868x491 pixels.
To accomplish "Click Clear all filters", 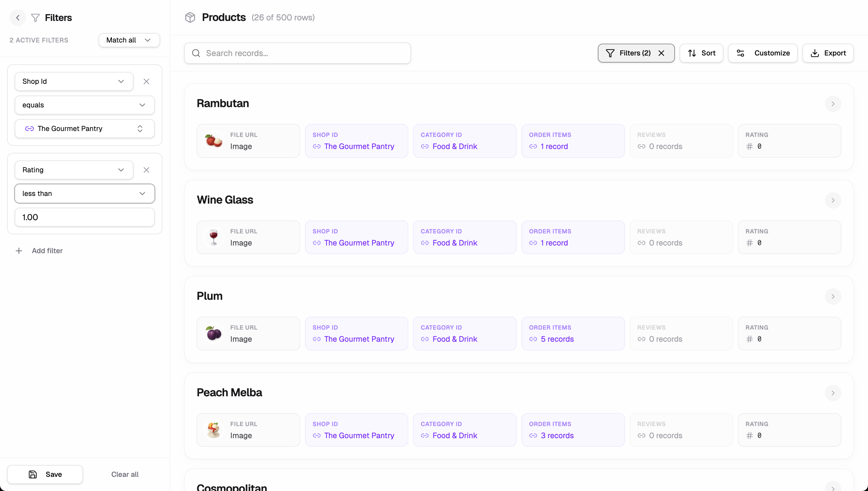I will (x=125, y=474).
